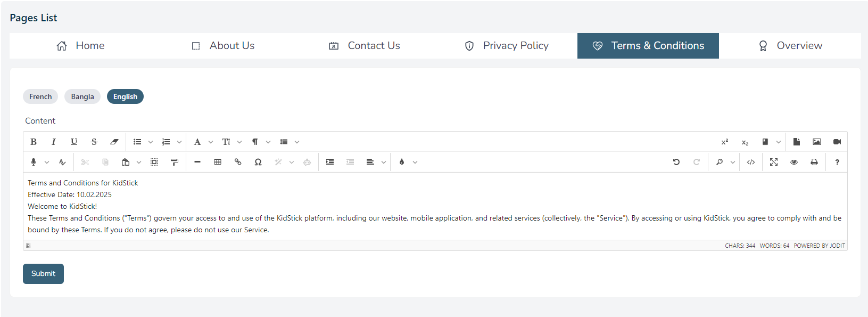The width and height of the screenshot is (868, 317).
Task: Select the English language pill
Action: [125, 96]
